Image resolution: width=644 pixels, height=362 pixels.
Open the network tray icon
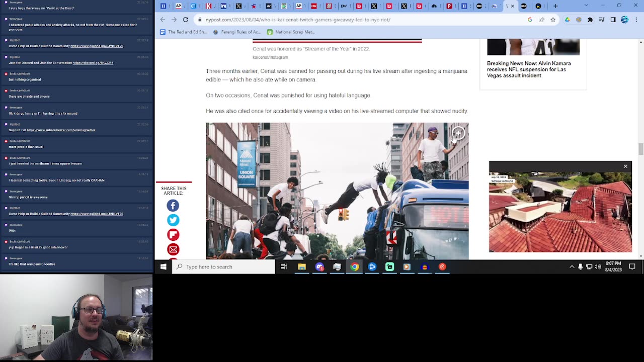[x=589, y=267]
